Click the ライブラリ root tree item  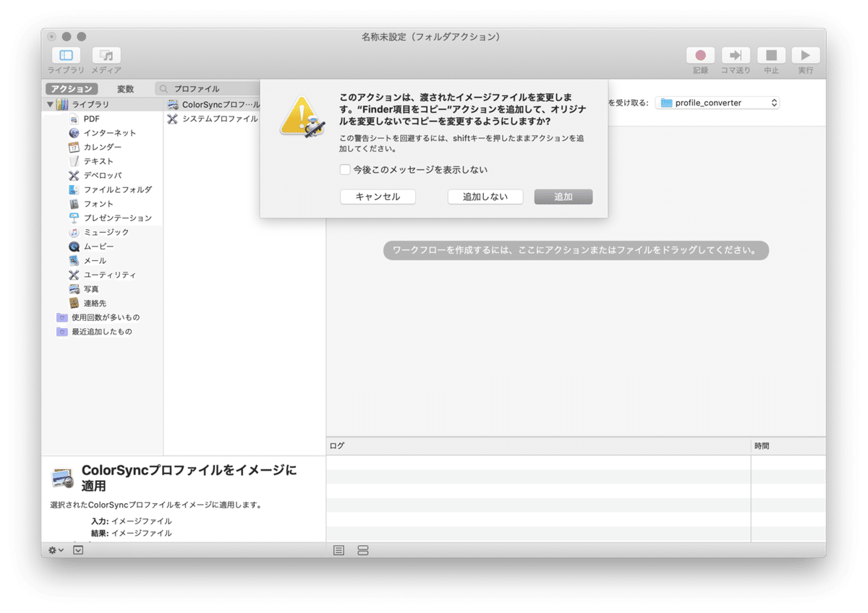[90, 105]
